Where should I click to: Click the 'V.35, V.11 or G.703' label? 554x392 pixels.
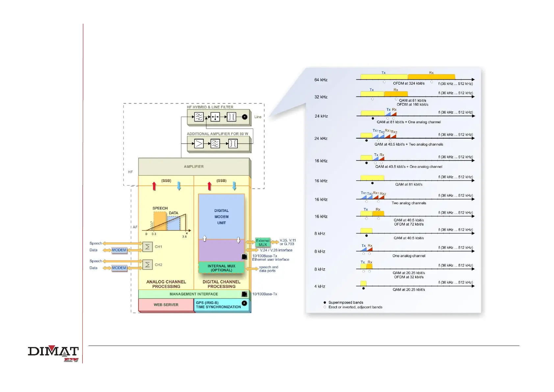288,242
